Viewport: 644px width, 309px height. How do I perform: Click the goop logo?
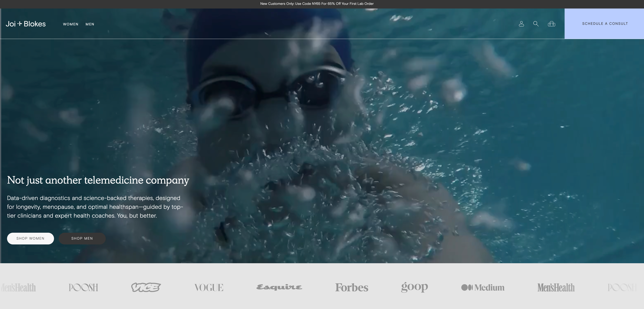tap(414, 287)
